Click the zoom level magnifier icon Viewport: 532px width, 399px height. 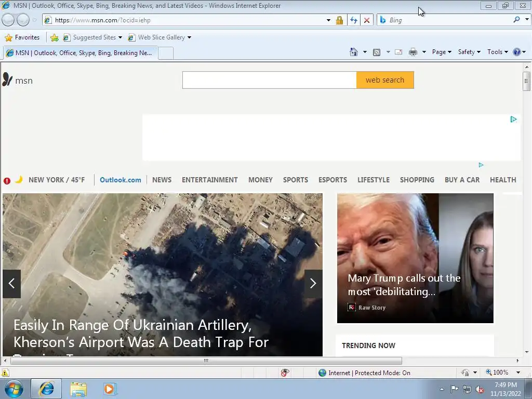[488, 372]
